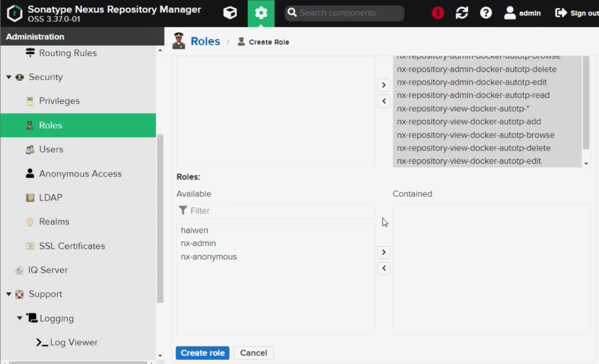Click the Privileges medal icon
599x364 pixels.
tap(30, 101)
